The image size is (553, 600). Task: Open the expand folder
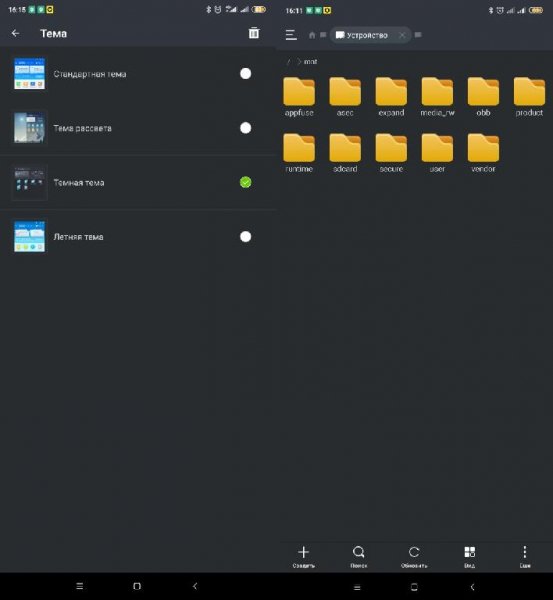[391, 97]
